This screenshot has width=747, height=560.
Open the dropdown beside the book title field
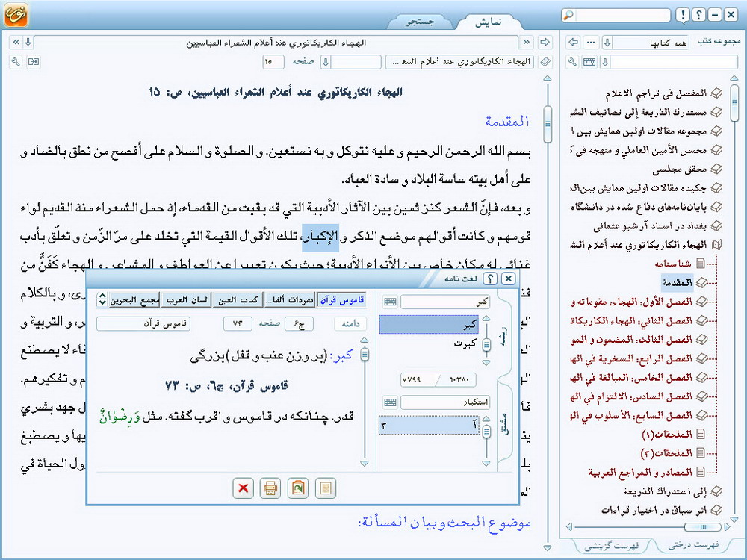(326, 62)
